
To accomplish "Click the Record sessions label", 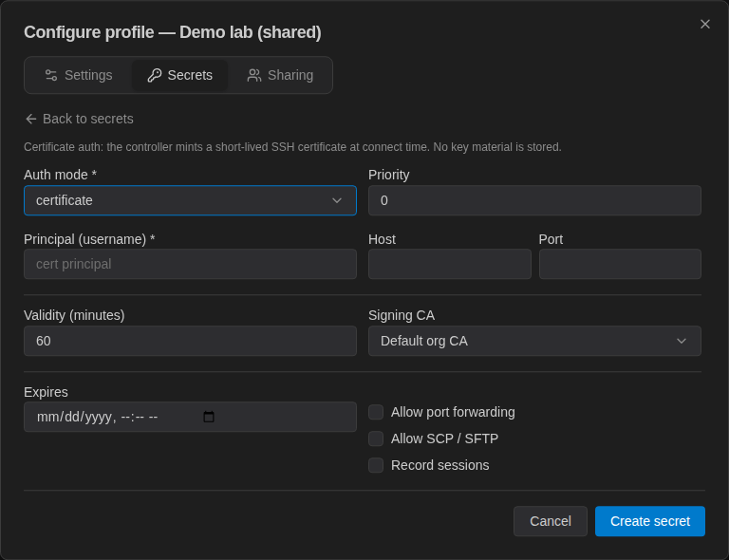I will click(x=439, y=465).
